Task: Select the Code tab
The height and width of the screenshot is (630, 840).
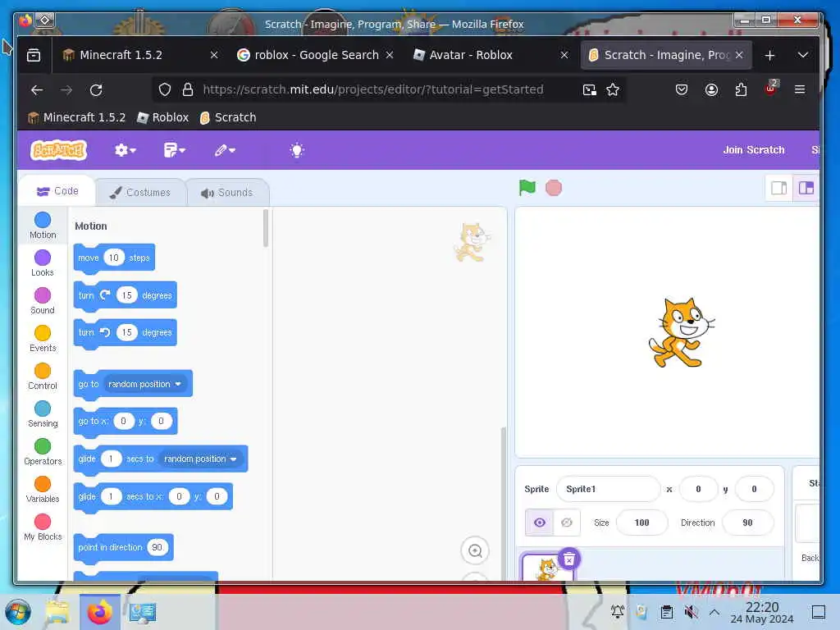Action: click(x=57, y=191)
